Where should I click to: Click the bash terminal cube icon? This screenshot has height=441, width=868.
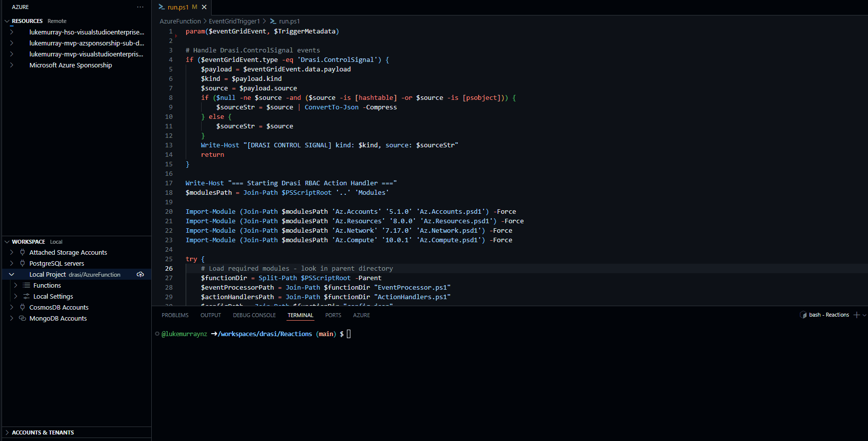coord(803,315)
